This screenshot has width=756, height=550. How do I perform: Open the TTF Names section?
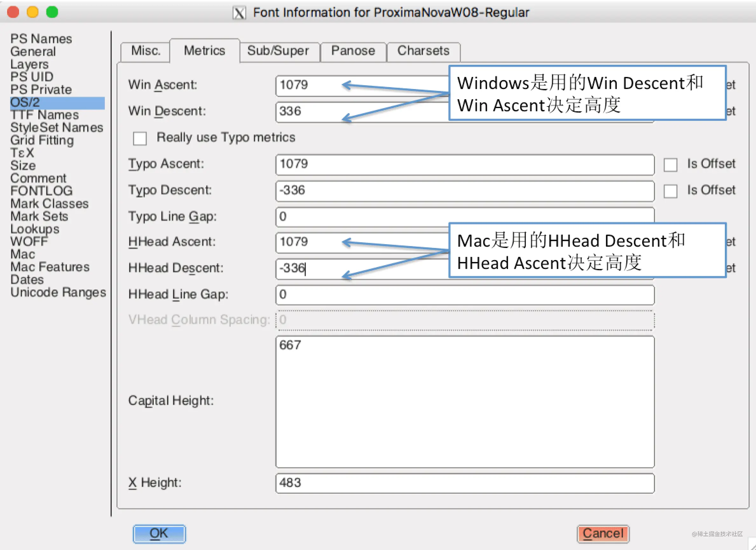pyautogui.click(x=45, y=115)
